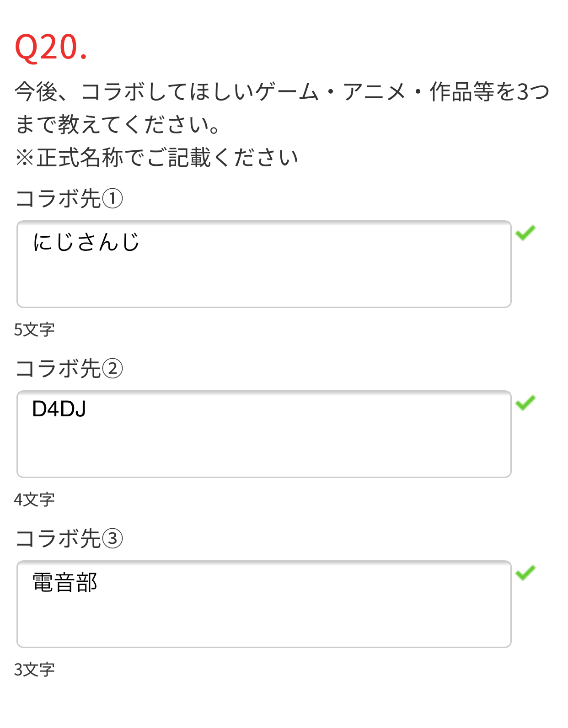Focus the コラボ先② text box

coord(264,434)
